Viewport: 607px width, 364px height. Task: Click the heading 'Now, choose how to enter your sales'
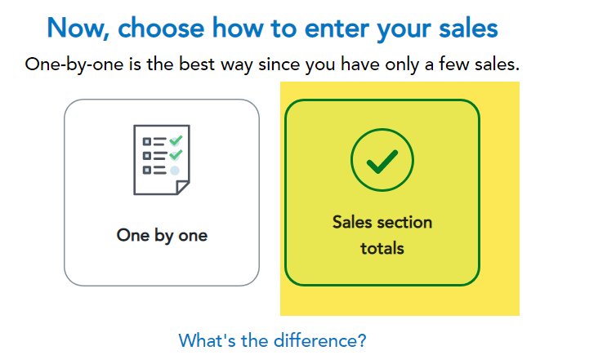pyautogui.click(x=272, y=29)
